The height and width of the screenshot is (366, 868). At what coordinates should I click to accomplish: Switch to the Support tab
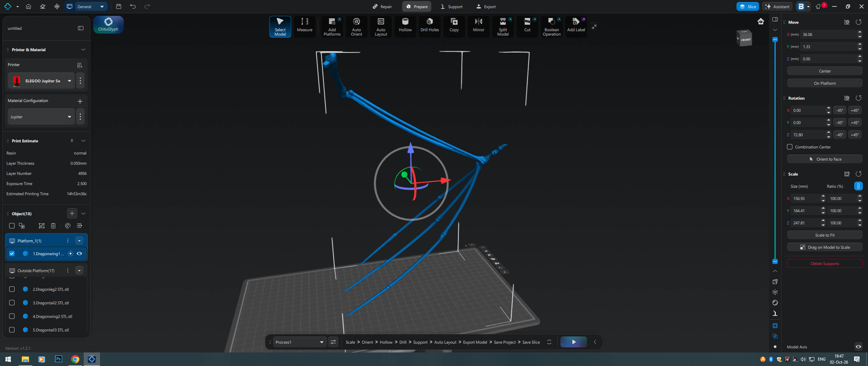451,6
